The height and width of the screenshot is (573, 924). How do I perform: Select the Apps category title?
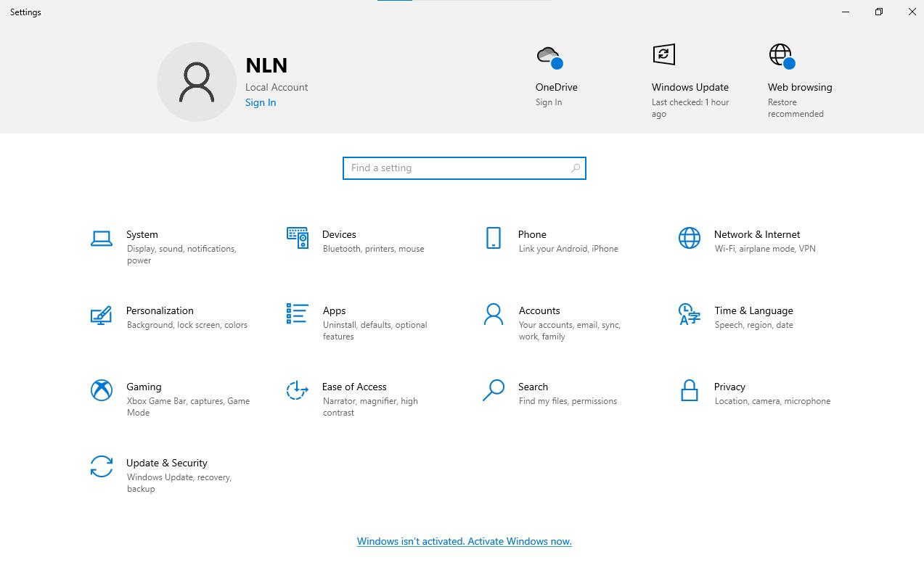coord(334,310)
